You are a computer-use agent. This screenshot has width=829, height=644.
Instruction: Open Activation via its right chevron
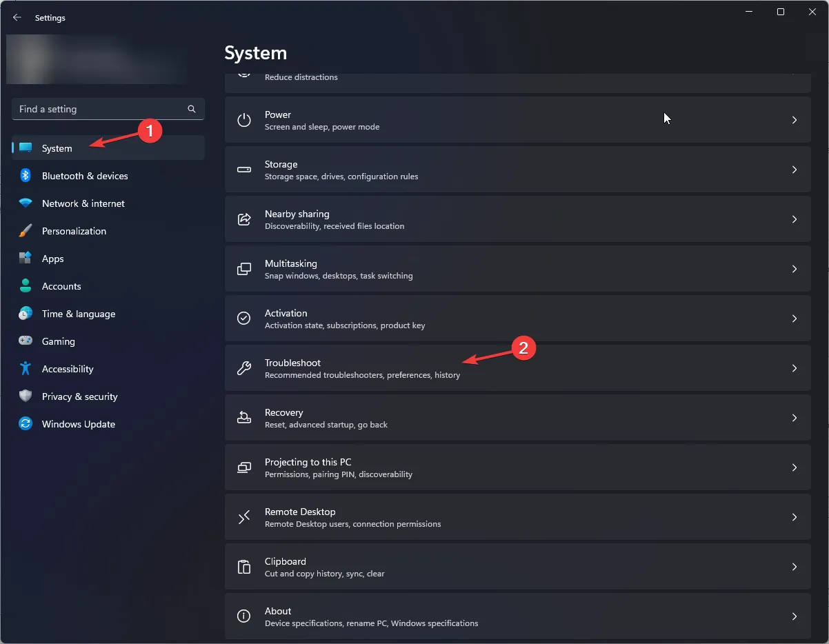tap(795, 319)
